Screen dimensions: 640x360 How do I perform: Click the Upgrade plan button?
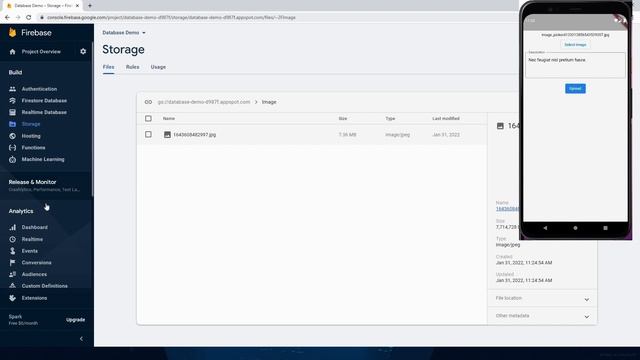[76, 320]
